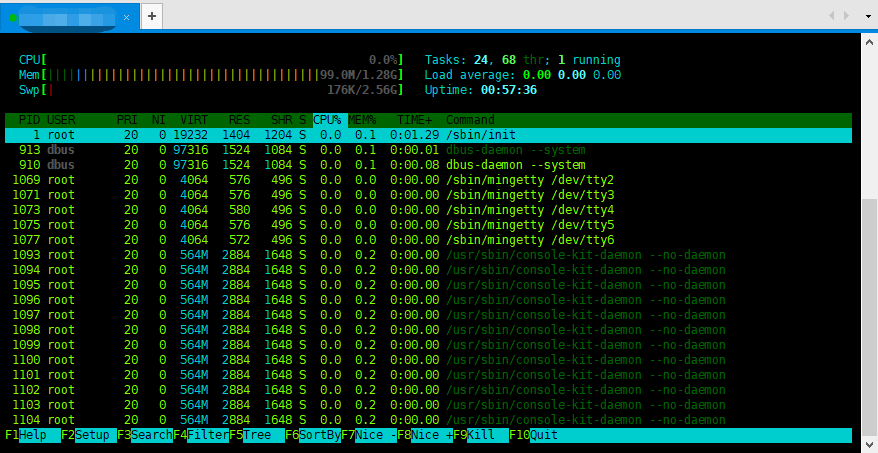Select console-kit-daemon row with PID 1093
The image size is (878, 453).
(428, 255)
